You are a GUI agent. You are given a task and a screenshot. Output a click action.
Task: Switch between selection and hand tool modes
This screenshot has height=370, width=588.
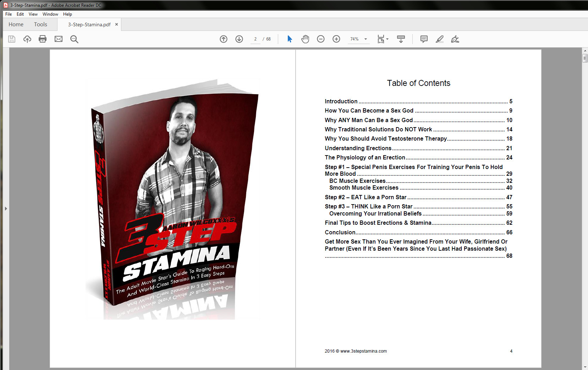(290, 39)
